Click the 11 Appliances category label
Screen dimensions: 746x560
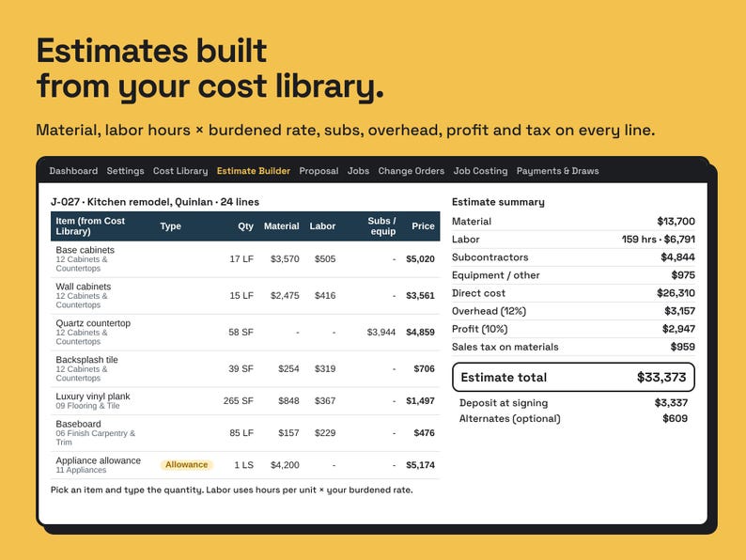[x=81, y=470]
